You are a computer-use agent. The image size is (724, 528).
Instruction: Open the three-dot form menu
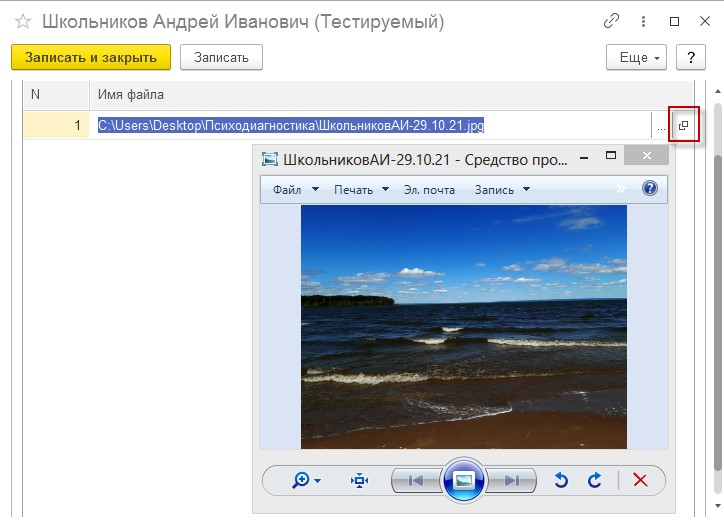[x=643, y=21]
